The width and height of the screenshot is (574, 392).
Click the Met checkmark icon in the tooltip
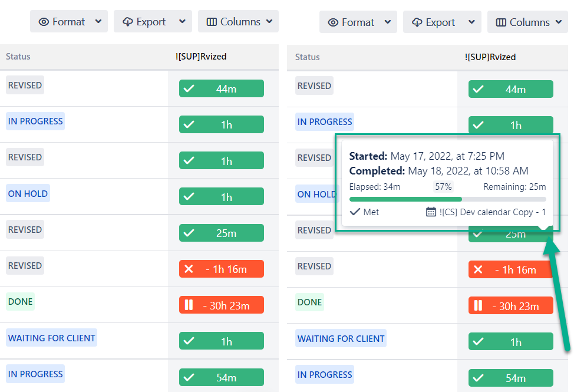click(355, 212)
